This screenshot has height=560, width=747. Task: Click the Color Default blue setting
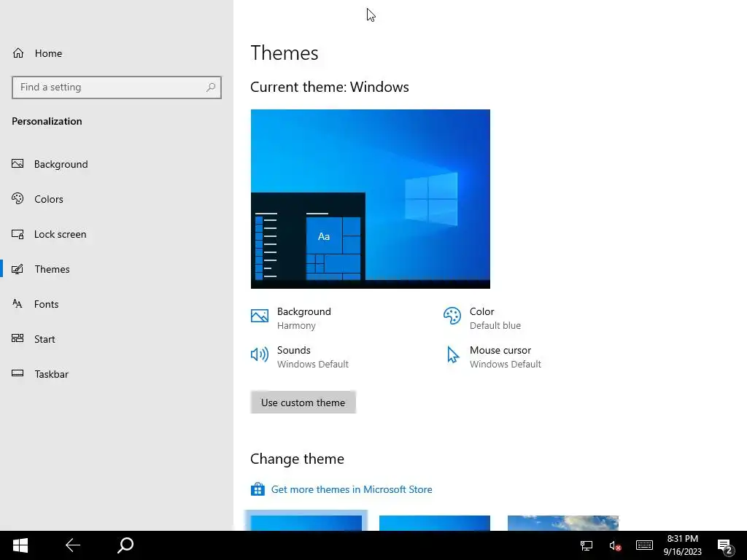(x=482, y=318)
